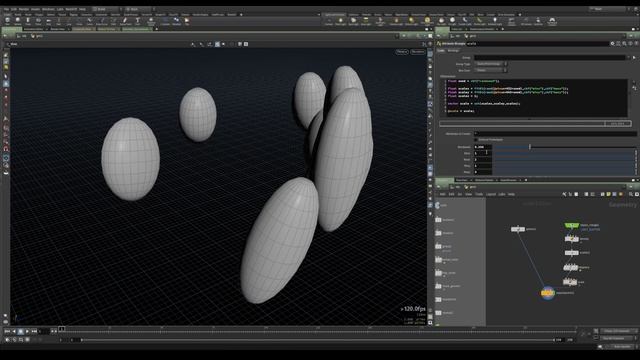
Task: Open the Edit menu in main menu bar
Action: coord(14,9)
